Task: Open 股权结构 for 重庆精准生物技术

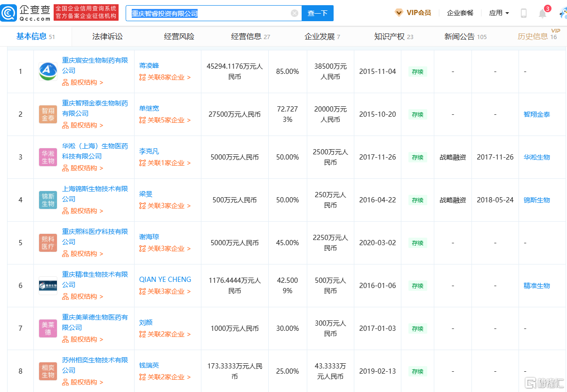Action: [83, 296]
